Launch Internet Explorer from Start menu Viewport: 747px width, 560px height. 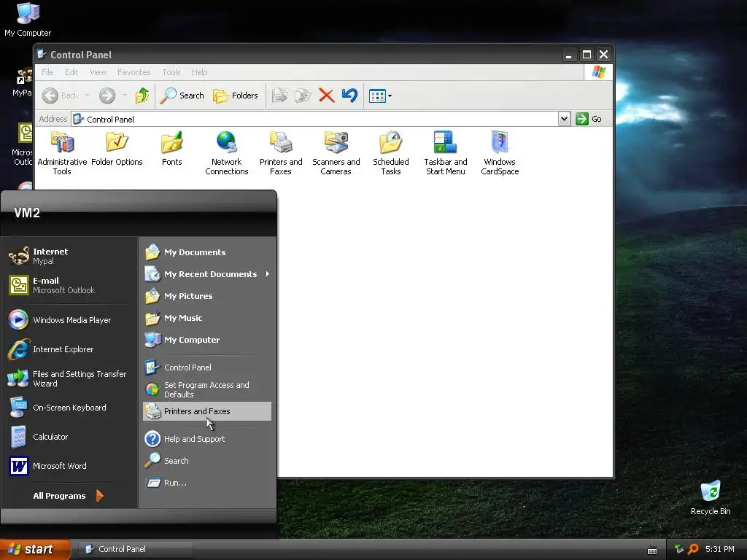pos(69,349)
